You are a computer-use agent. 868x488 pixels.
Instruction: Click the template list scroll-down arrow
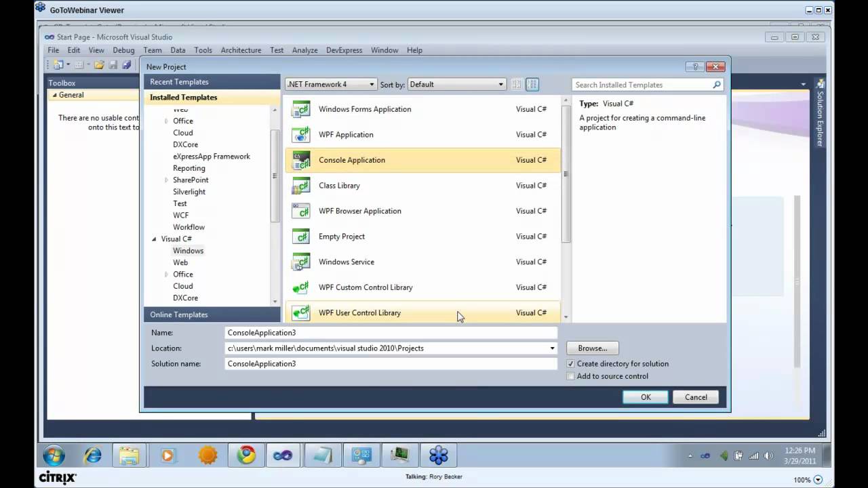coord(566,317)
